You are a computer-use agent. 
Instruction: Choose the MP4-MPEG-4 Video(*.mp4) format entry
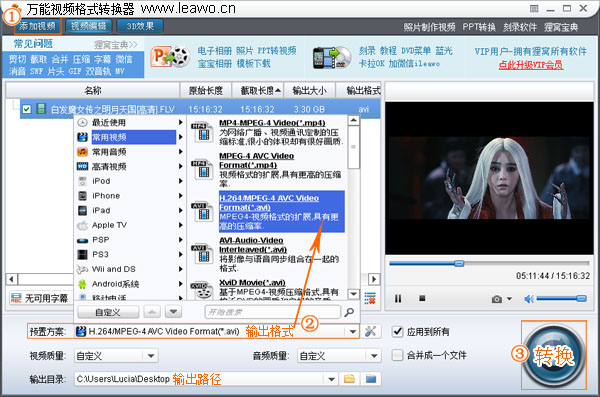tap(272, 123)
